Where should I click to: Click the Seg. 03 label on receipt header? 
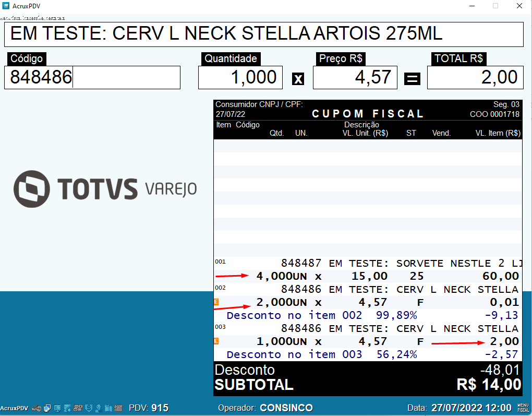(506, 104)
